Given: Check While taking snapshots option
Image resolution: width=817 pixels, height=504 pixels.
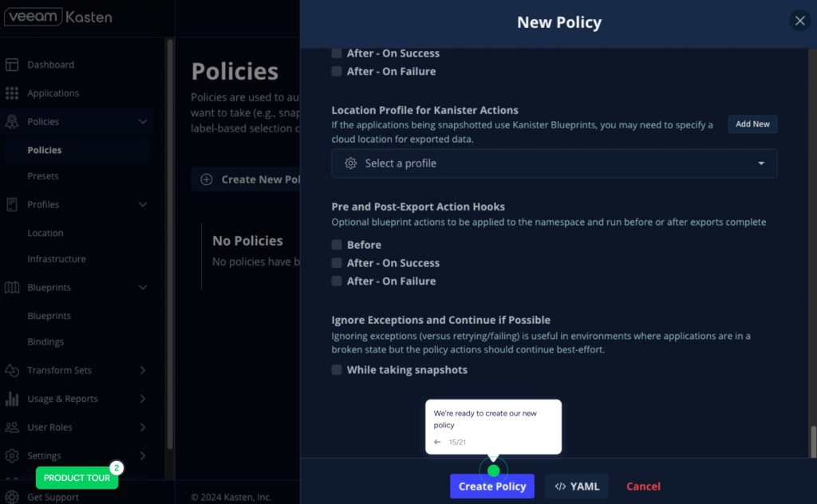Looking at the screenshot, I should click(x=337, y=370).
